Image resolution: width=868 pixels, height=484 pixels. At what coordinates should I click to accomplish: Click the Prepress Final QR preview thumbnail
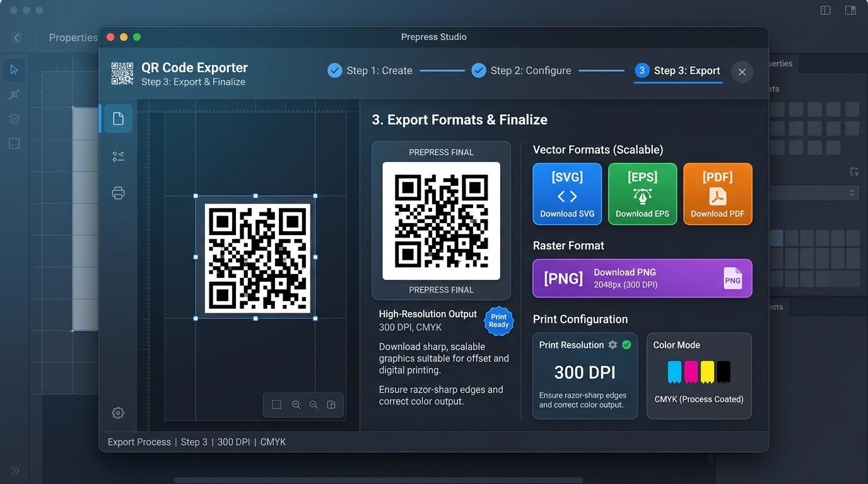(x=441, y=221)
